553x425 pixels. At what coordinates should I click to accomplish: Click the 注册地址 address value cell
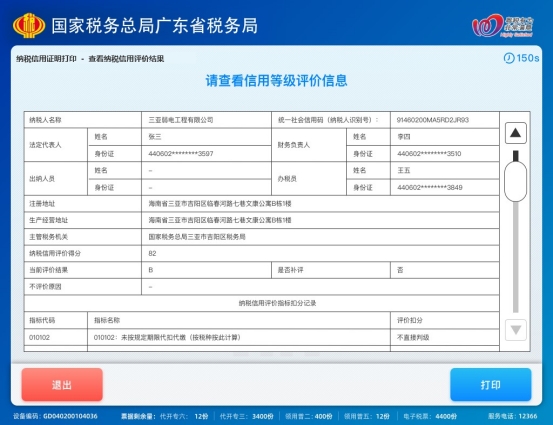pyautogui.click(x=320, y=204)
